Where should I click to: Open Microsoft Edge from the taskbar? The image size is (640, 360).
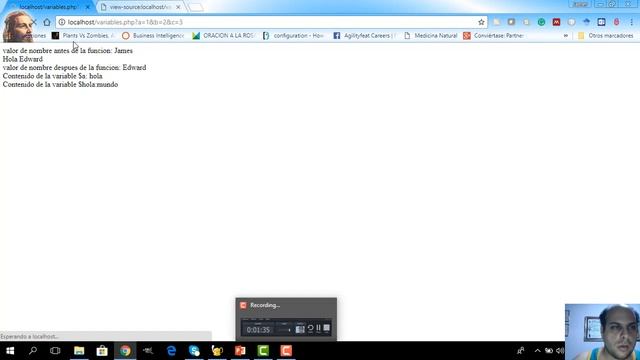click(x=171, y=351)
